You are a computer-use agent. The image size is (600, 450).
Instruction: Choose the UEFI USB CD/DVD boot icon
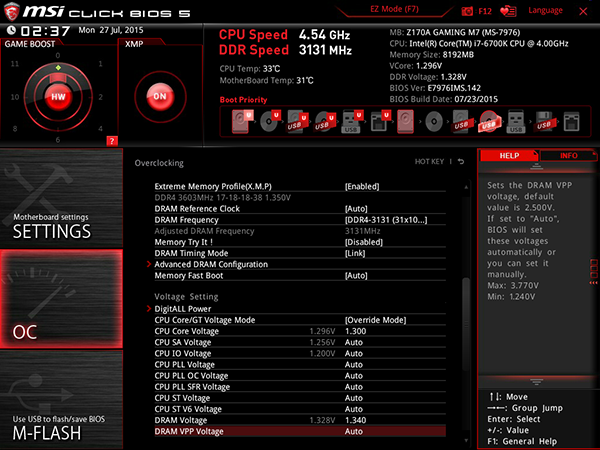(x=325, y=121)
